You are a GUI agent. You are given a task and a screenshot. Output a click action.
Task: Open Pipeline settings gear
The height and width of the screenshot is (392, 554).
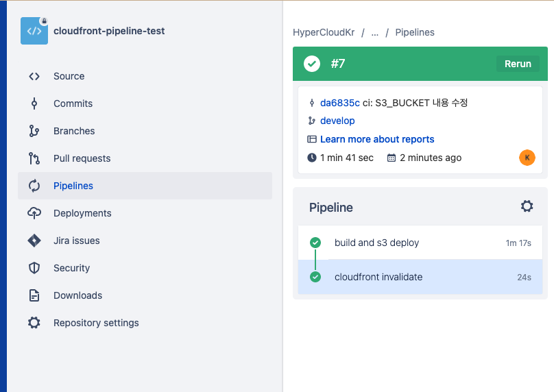pos(527,206)
